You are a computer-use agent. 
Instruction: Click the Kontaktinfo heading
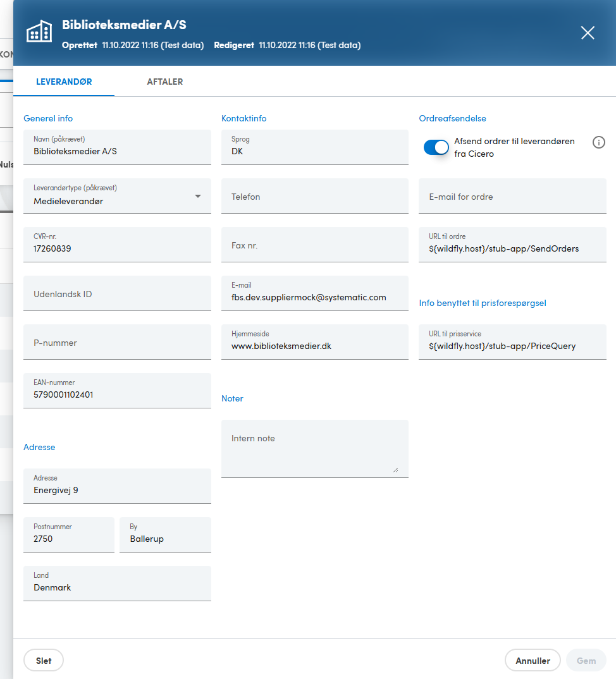click(x=244, y=118)
